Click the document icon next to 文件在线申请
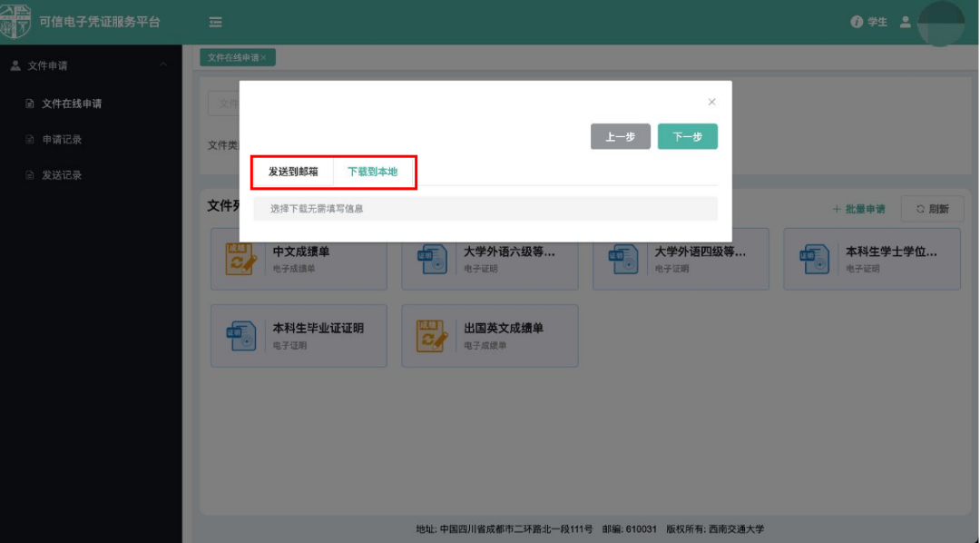The height and width of the screenshot is (543, 980). point(29,104)
